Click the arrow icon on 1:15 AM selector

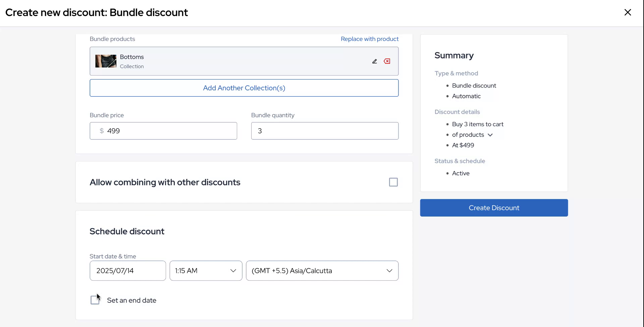click(233, 271)
